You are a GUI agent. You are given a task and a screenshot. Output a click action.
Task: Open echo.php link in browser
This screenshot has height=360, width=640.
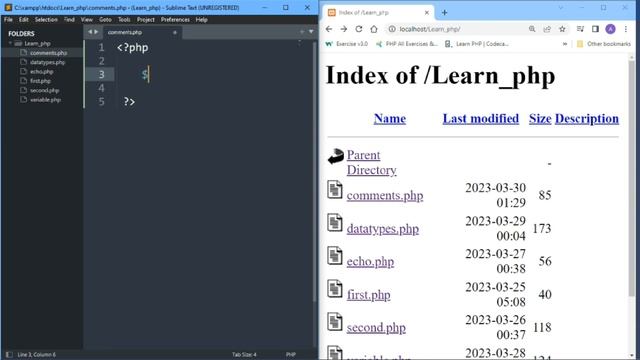click(x=370, y=262)
